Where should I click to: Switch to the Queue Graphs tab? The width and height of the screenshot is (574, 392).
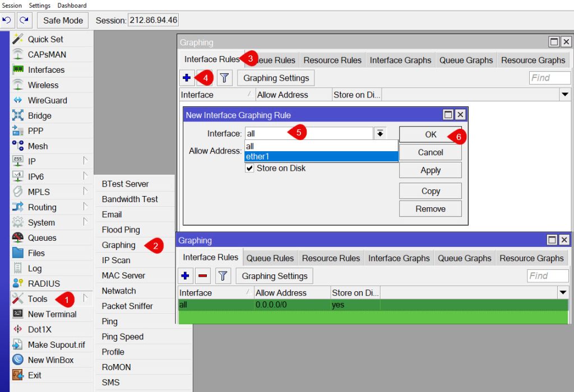[x=464, y=258]
